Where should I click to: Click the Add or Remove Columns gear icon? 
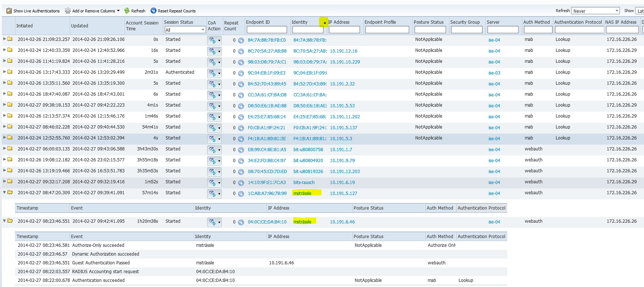[x=68, y=11]
